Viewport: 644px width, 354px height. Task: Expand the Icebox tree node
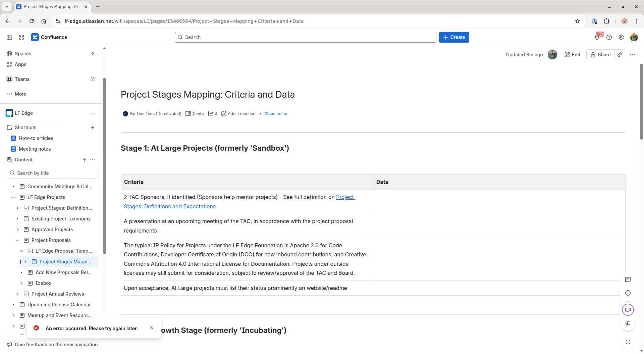coord(21,283)
